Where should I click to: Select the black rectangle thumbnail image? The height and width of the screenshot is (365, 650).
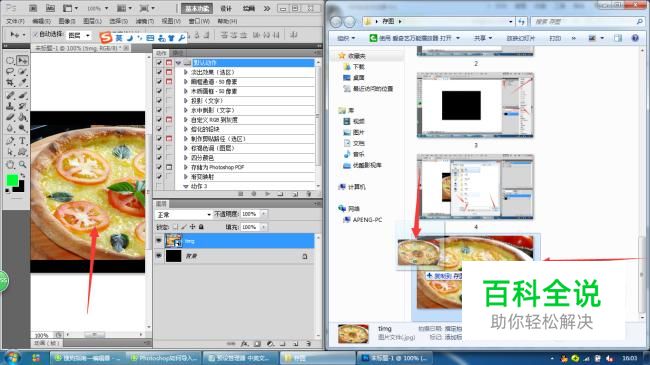(x=475, y=105)
